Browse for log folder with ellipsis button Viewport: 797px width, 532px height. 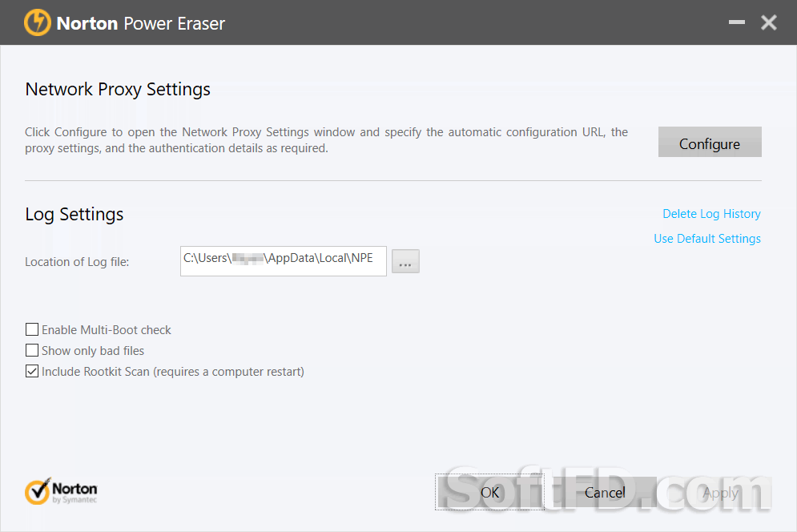point(405,261)
